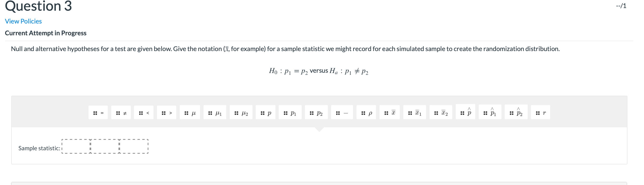Select the p2 notation tile
Image resolution: width=644 pixels, height=185 pixels.
[x=316, y=113]
